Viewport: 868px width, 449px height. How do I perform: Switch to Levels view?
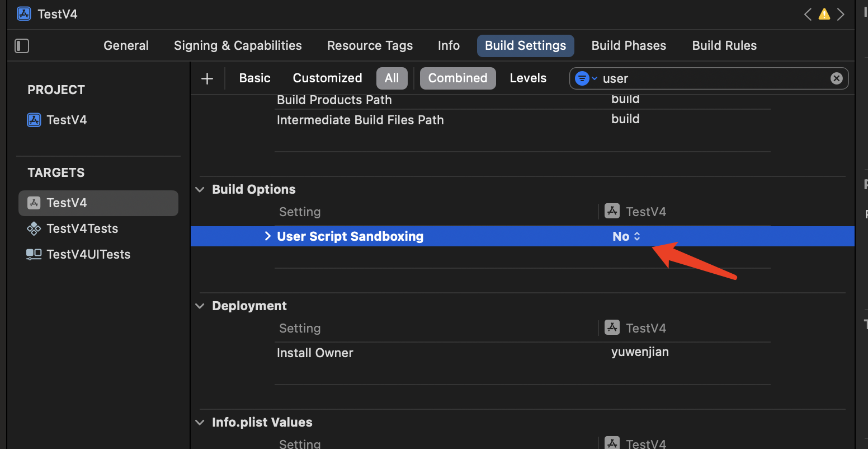click(x=528, y=78)
